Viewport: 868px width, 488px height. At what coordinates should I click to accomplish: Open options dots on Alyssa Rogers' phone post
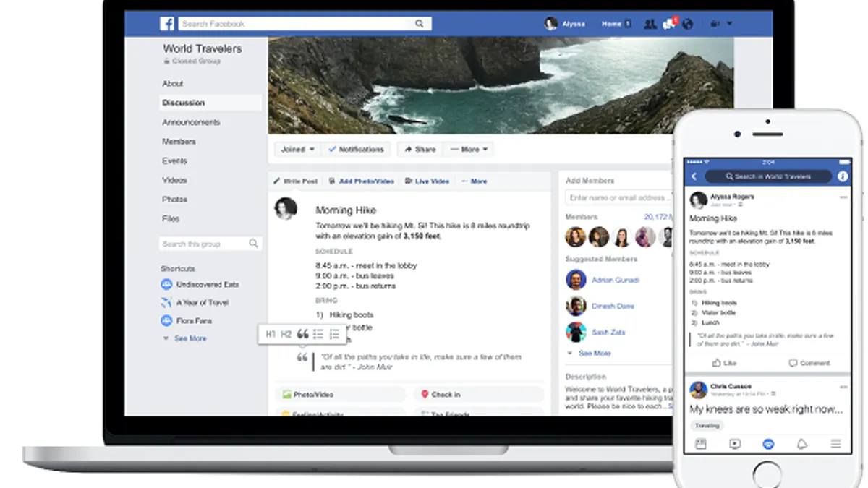pyautogui.click(x=843, y=197)
